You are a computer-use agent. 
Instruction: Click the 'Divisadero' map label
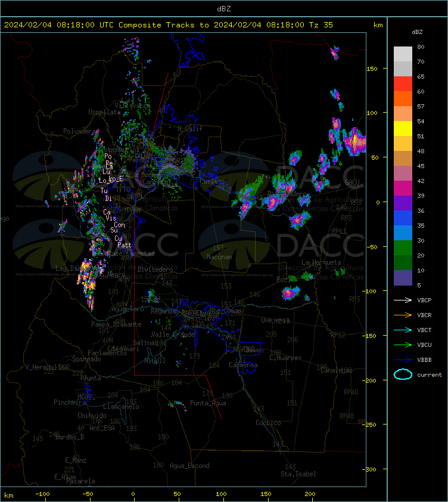(x=155, y=269)
